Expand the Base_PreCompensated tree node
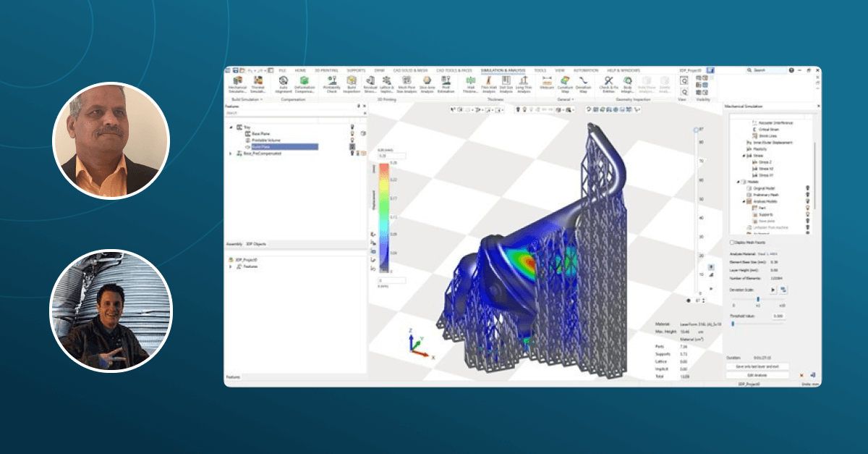This screenshot has height=454, width=868. 231,154
